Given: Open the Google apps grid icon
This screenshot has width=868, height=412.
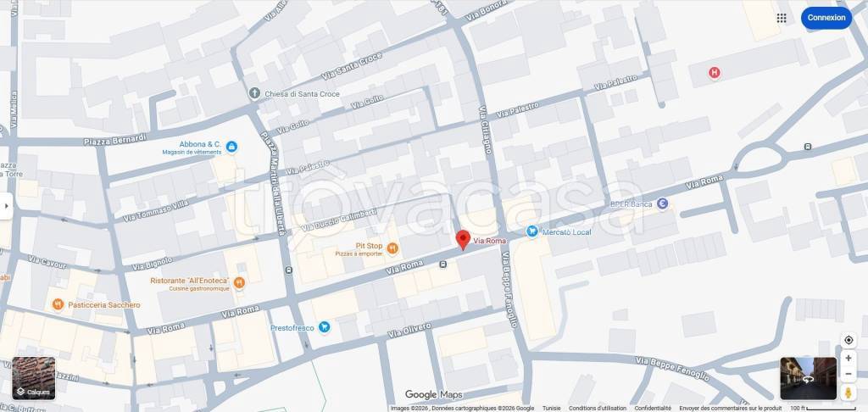Looking at the screenshot, I should (x=781, y=18).
